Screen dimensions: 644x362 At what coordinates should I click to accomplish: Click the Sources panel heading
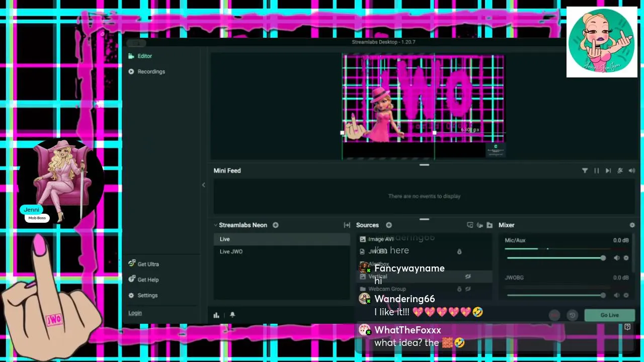pos(367,225)
